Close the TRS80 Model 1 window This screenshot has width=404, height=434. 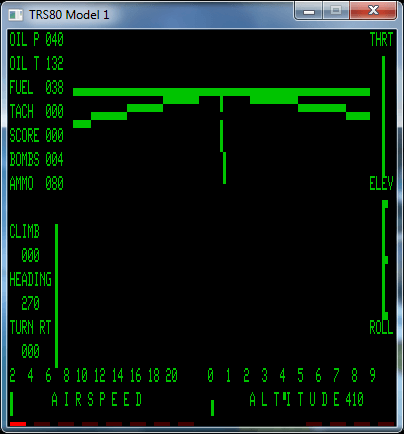coord(373,11)
